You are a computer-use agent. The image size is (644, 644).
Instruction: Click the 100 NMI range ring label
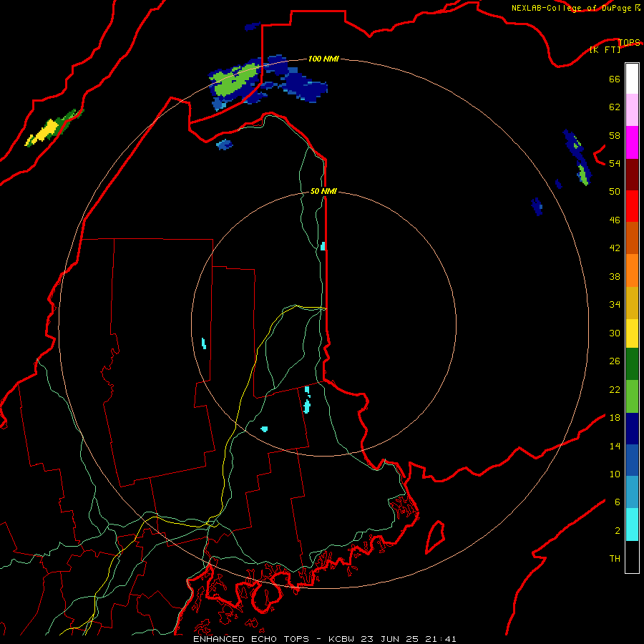click(323, 59)
